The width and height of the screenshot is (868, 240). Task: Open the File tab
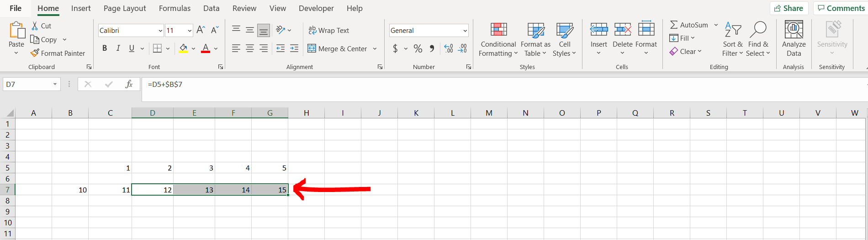[16, 8]
